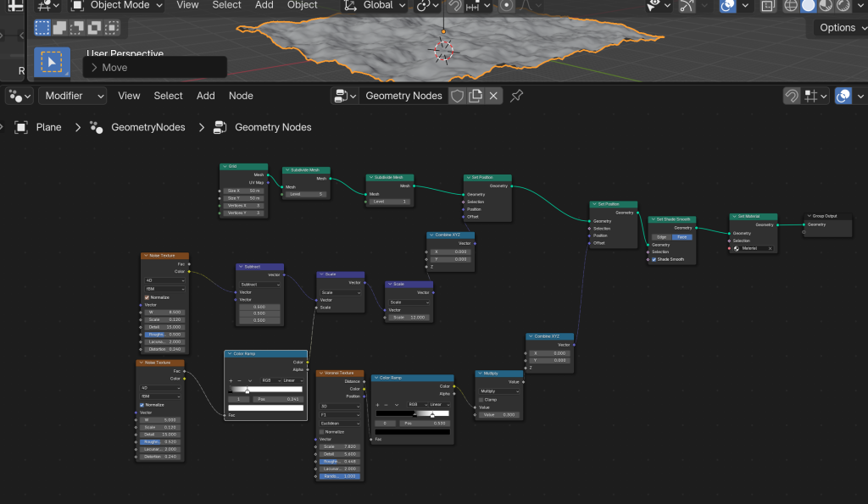Select the Select Box tool icon
The height and width of the screenshot is (504, 868).
coord(52,62)
